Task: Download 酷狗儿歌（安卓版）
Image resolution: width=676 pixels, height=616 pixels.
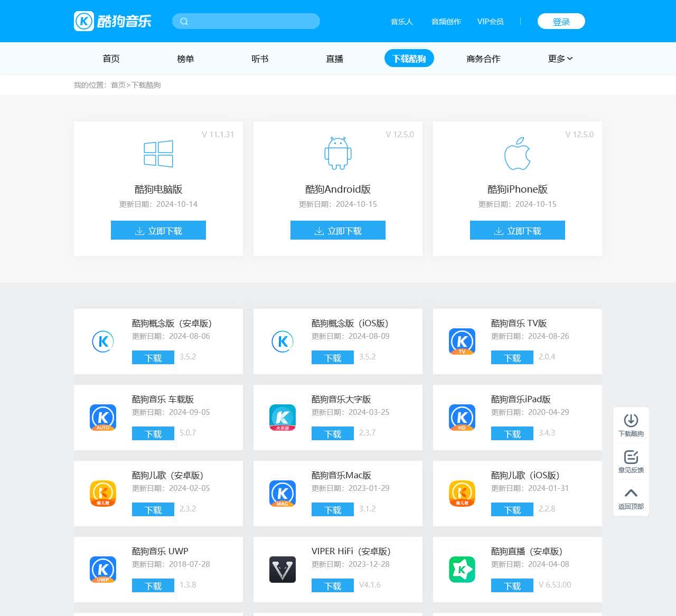Action: [x=153, y=510]
